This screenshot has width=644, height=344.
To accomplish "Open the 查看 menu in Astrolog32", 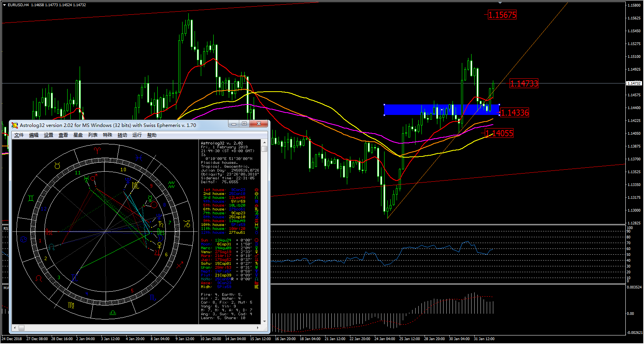I will 63,135.
